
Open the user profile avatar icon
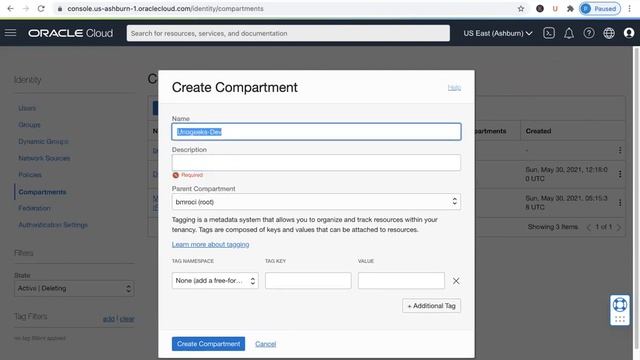(629, 33)
